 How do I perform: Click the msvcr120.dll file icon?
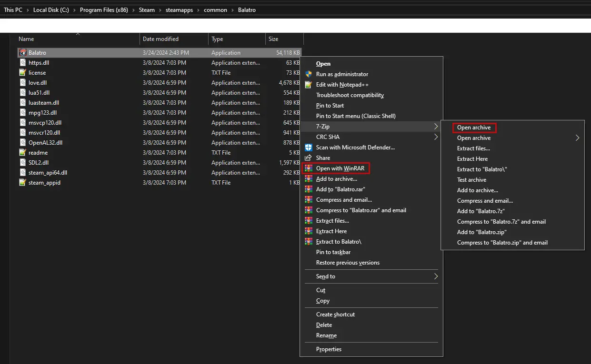tap(22, 133)
